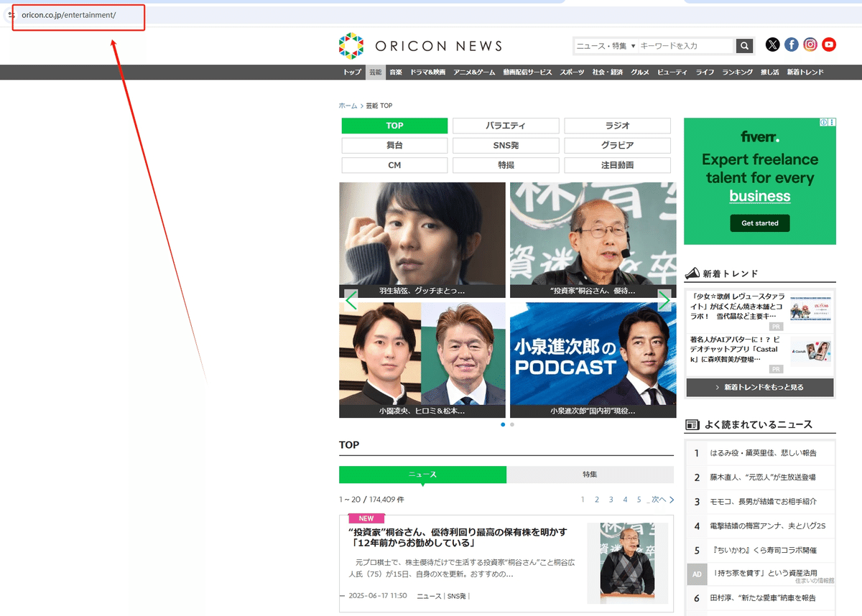Open the 小泉進次郎 PODCAST carousel image

[593, 360]
